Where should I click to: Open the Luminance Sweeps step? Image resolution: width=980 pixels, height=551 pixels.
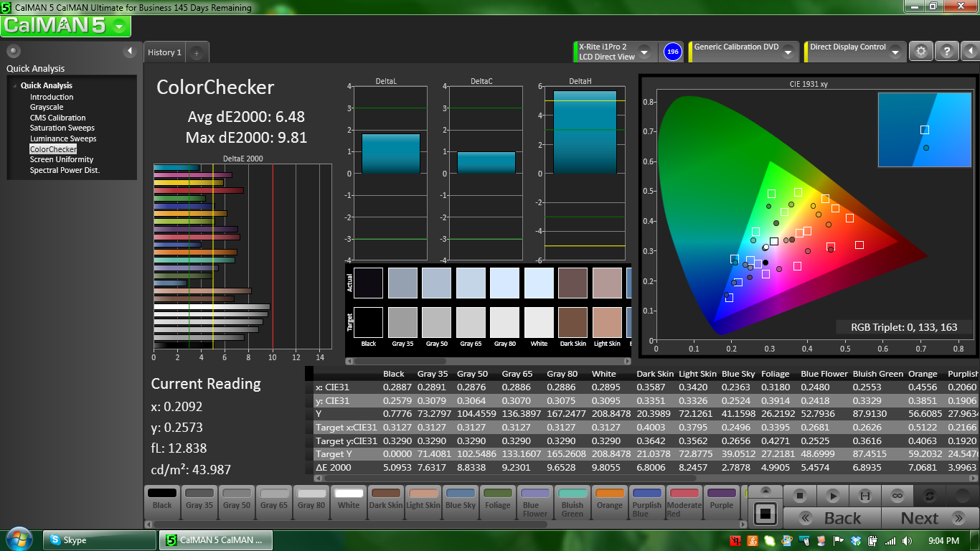click(63, 138)
